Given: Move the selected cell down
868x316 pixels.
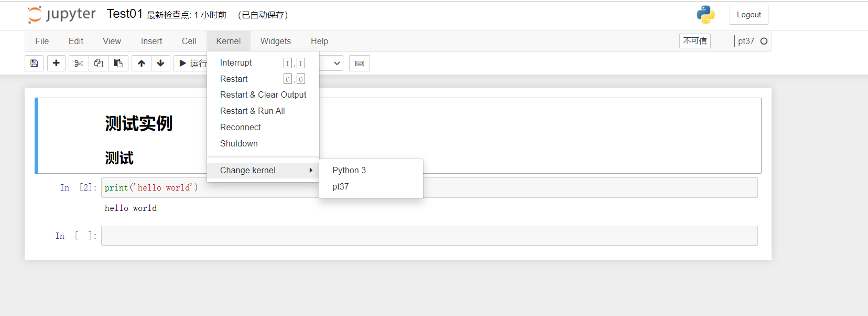Looking at the screenshot, I should pos(160,63).
